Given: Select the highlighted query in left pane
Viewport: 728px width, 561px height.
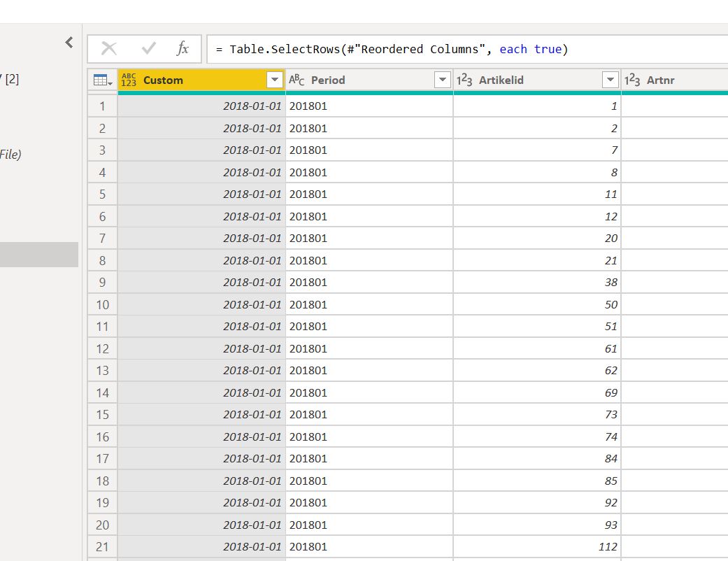Looking at the screenshot, I should [39, 255].
